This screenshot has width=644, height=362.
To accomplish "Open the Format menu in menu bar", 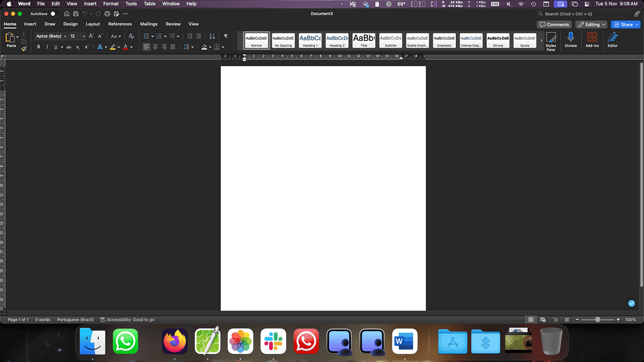I will click(111, 4).
